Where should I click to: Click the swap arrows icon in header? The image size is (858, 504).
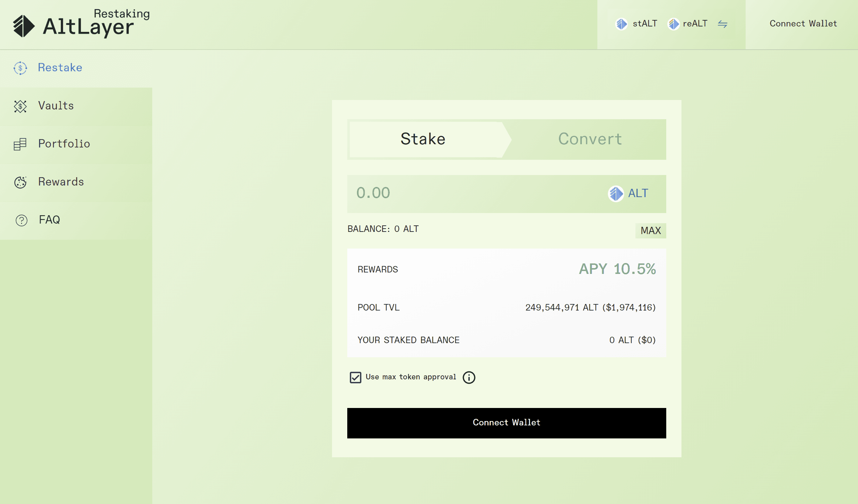click(x=722, y=24)
